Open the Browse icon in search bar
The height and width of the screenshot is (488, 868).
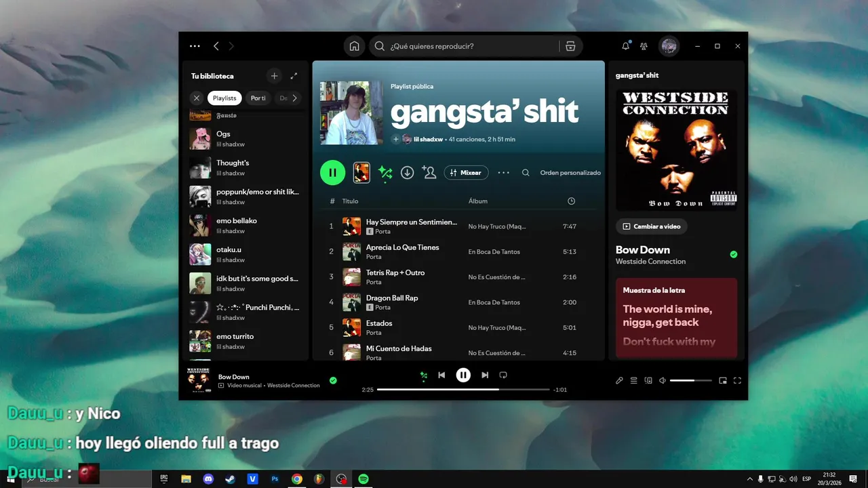click(570, 46)
